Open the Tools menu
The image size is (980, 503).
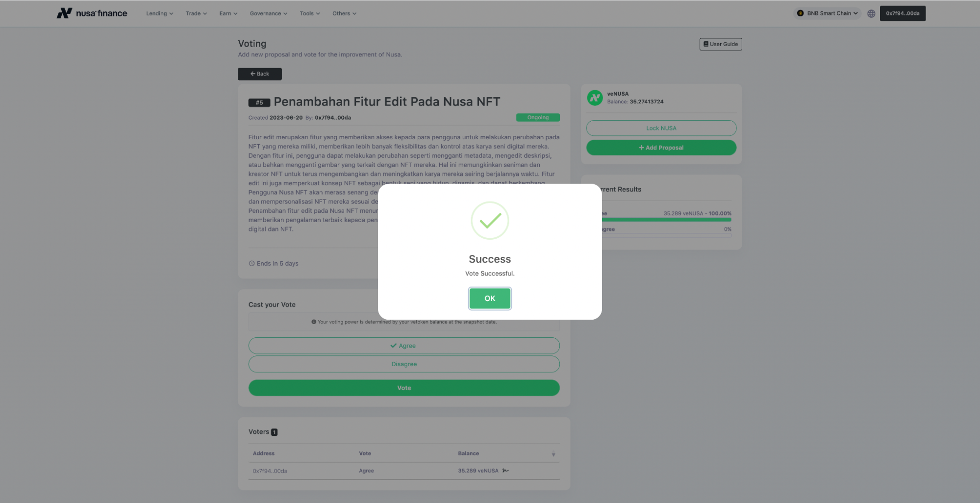tap(310, 13)
